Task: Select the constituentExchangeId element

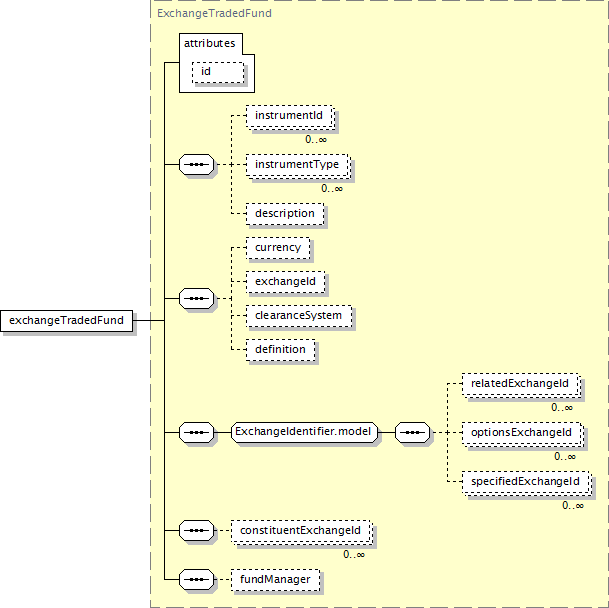Action: click(302, 531)
